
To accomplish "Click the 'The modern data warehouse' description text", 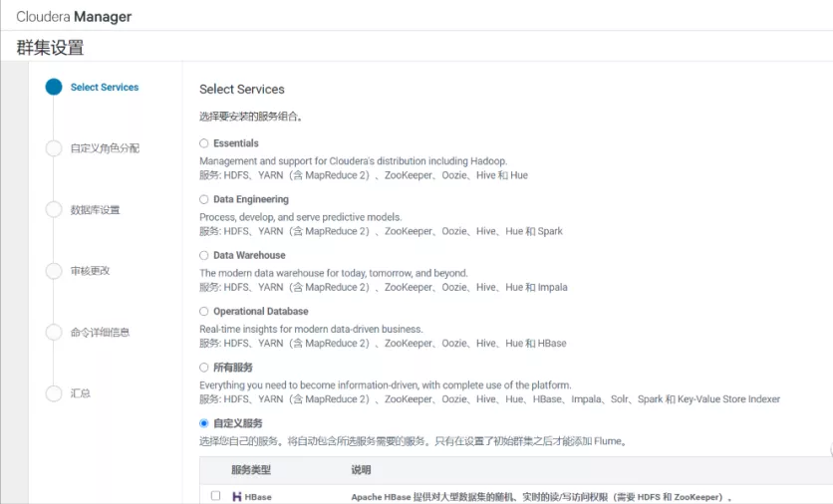I will 334,273.
